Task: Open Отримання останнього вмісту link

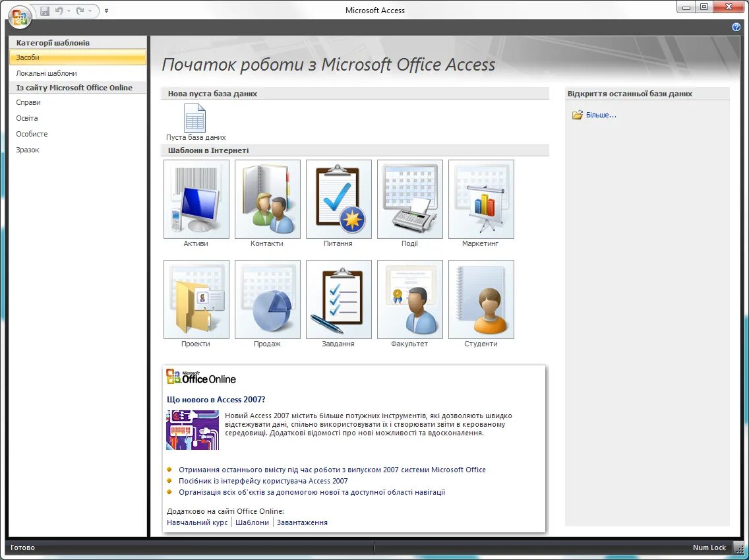Action: point(332,470)
